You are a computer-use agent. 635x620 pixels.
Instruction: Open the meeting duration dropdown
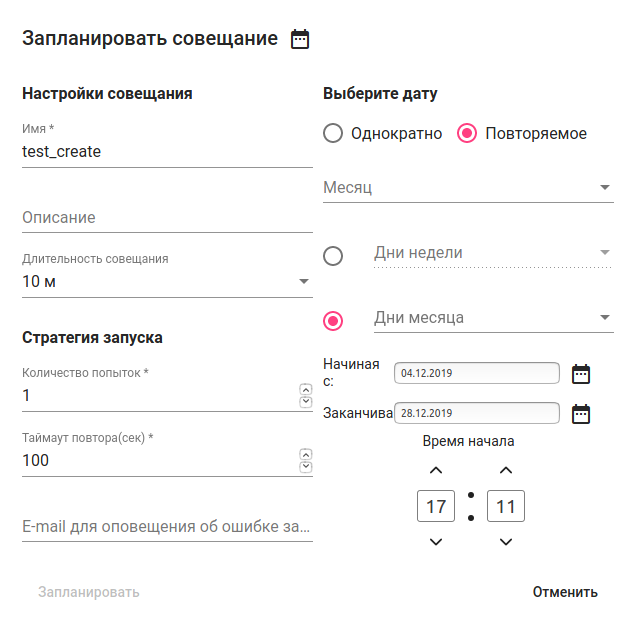click(167, 282)
